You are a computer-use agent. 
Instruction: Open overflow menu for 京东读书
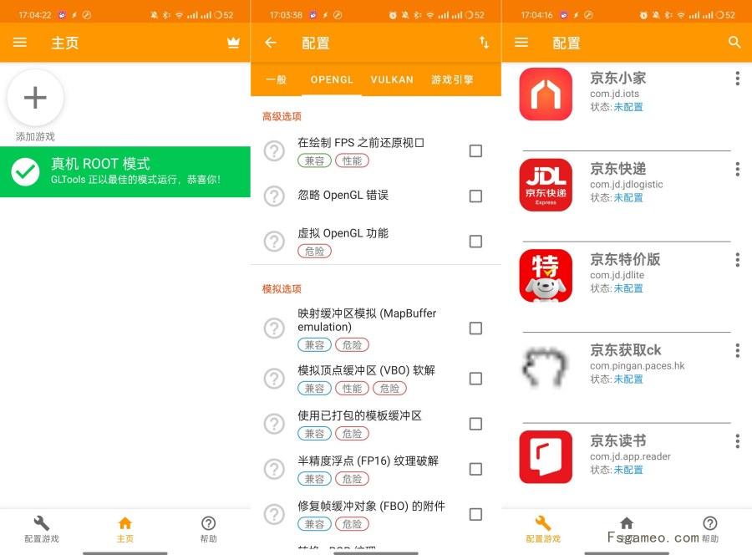[x=737, y=441]
